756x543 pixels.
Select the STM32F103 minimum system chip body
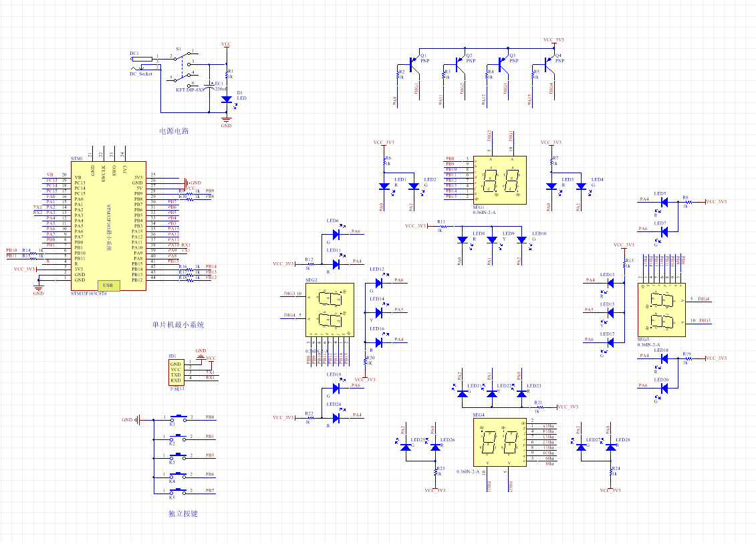[108, 225]
